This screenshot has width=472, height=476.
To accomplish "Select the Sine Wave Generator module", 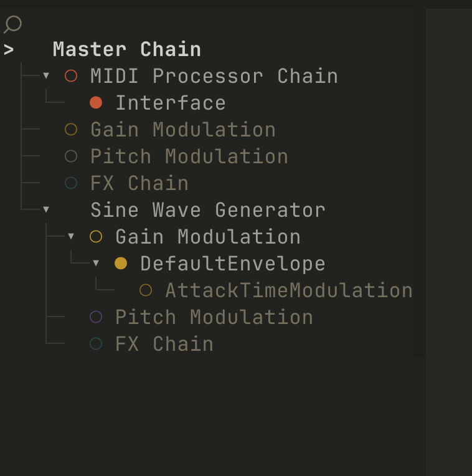I will 207,210.
